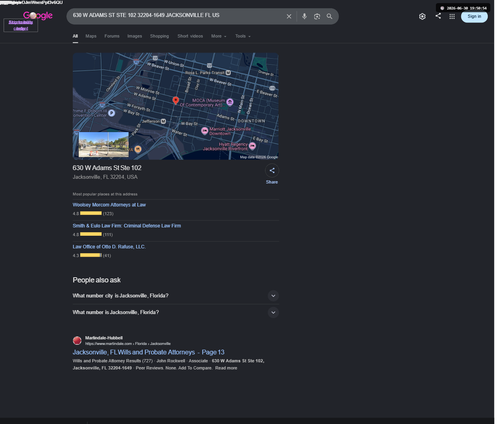This screenshot has height=424, width=500.
Task: Switch to the Short videos tab
Action: 190,36
